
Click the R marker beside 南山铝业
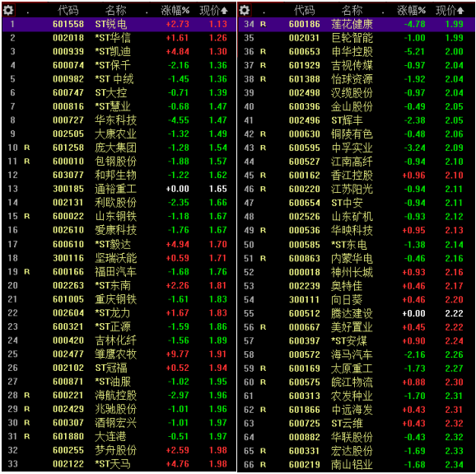click(x=263, y=465)
